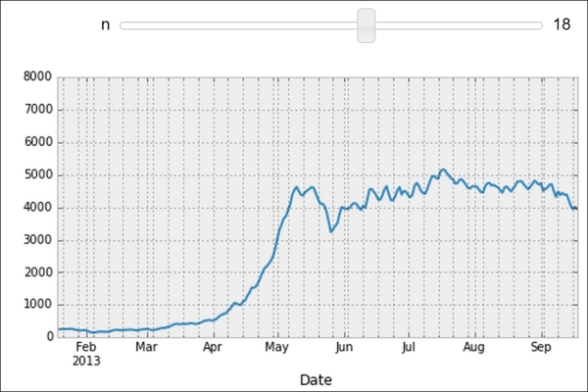Click the 'Jul' x-axis tick label
The width and height of the screenshot is (588, 392).
409,347
